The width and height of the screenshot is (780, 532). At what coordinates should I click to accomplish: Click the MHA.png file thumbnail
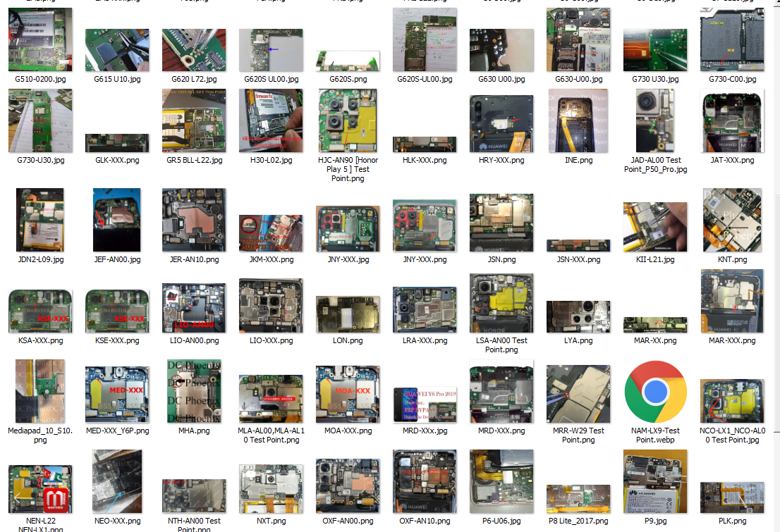[x=194, y=391]
